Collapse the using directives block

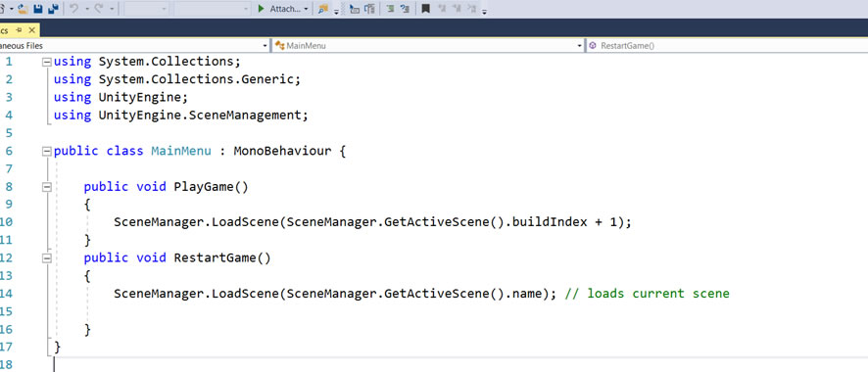[46, 62]
